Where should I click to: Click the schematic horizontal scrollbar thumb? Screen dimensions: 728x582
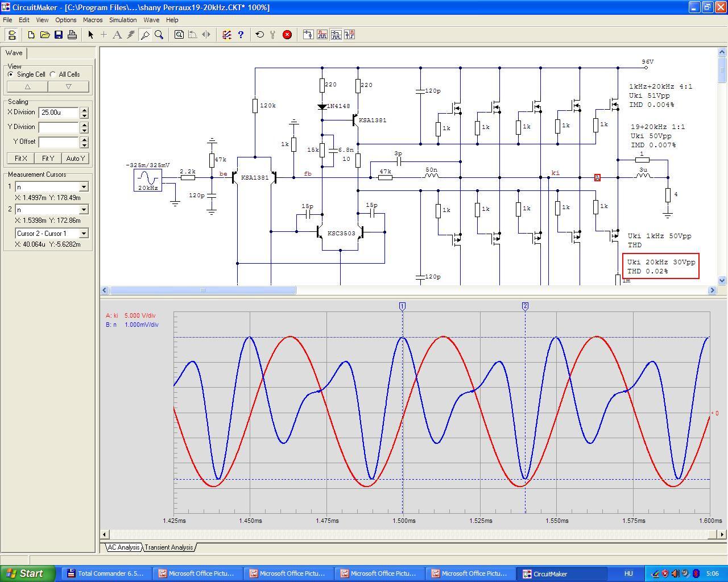(203, 290)
